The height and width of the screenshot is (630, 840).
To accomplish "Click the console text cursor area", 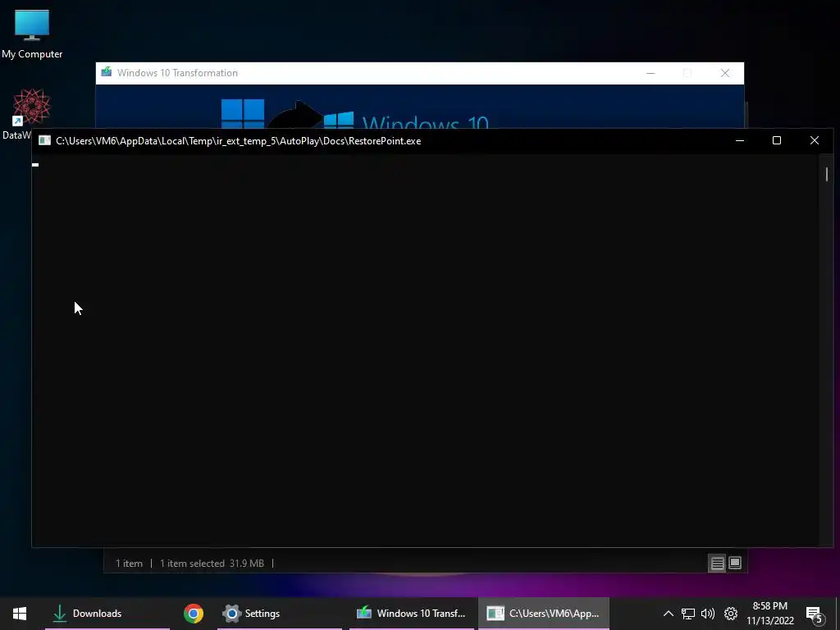I will click(35, 164).
